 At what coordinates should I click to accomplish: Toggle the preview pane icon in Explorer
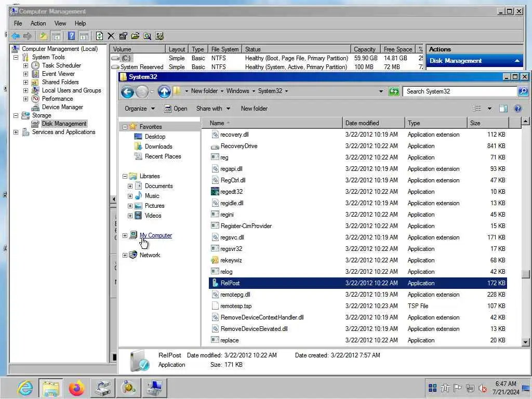point(503,109)
